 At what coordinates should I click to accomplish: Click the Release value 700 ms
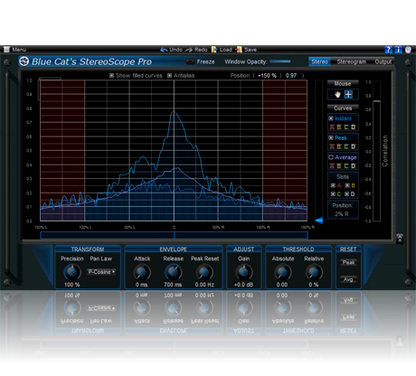(x=173, y=285)
